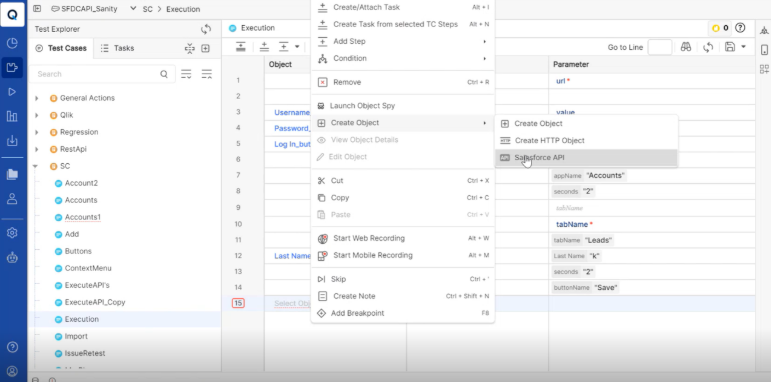Select Create/Attach Task menu item
Image resolution: width=772 pixels, height=382 pixels.
coord(402,7)
